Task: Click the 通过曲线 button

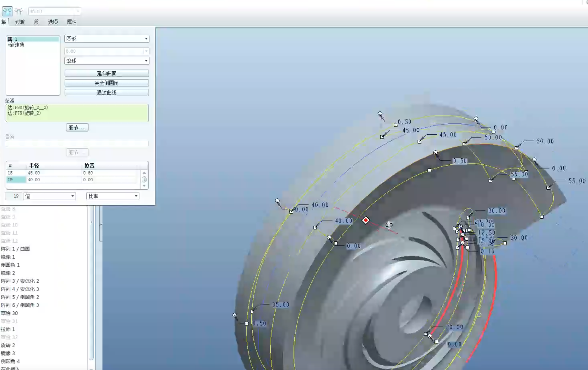Action: [x=107, y=93]
